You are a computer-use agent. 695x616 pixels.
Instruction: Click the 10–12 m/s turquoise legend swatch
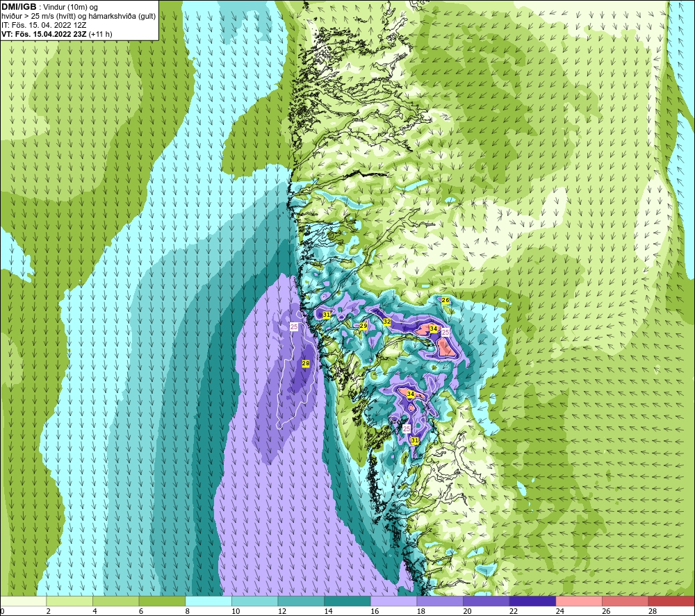point(255,601)
